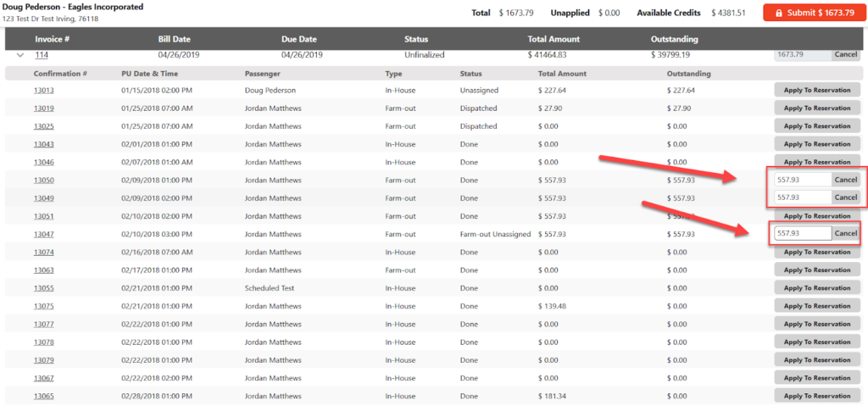Open confirmation 13013 link

click(44, 91)
